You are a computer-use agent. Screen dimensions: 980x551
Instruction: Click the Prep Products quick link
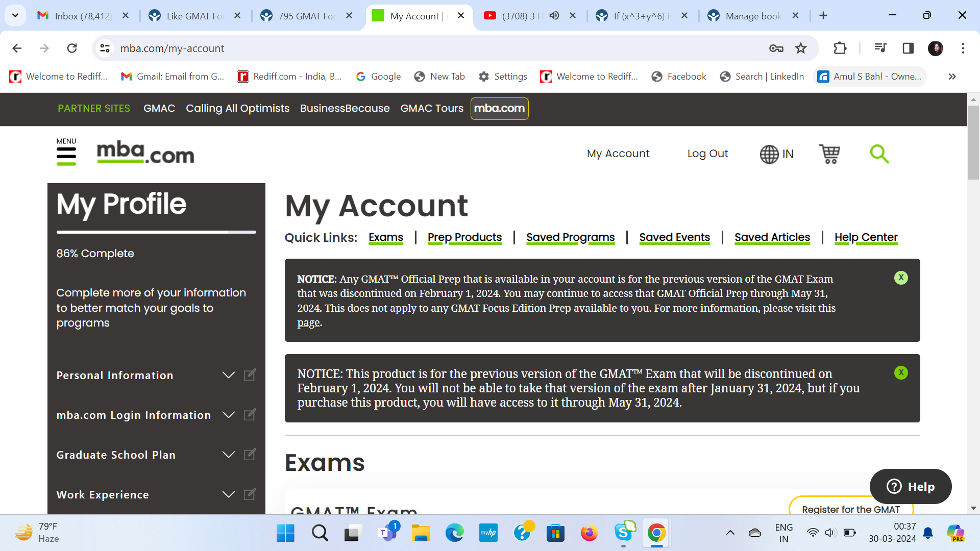(x=464, y=237)
